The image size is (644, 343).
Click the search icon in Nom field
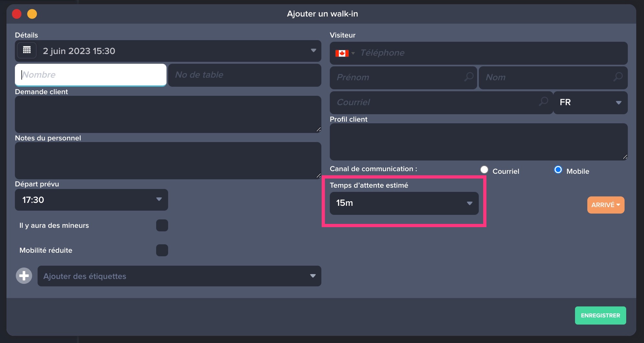618,77
